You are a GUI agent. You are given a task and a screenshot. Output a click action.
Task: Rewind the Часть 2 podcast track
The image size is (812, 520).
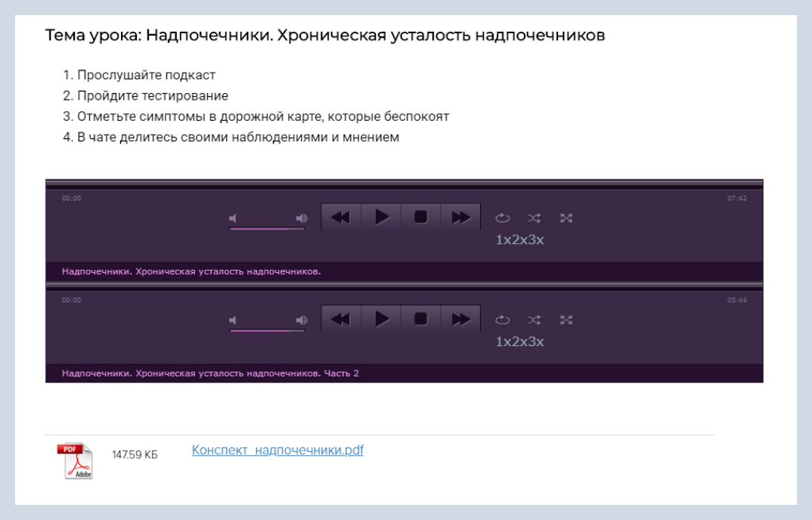tap(341, 319)
